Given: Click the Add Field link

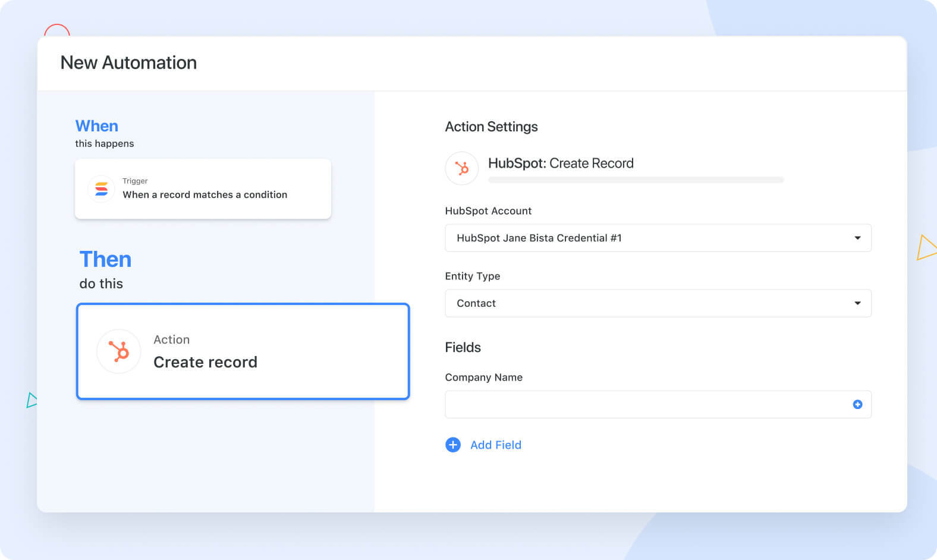Looking at the screenshot, I should coord(495,445).
